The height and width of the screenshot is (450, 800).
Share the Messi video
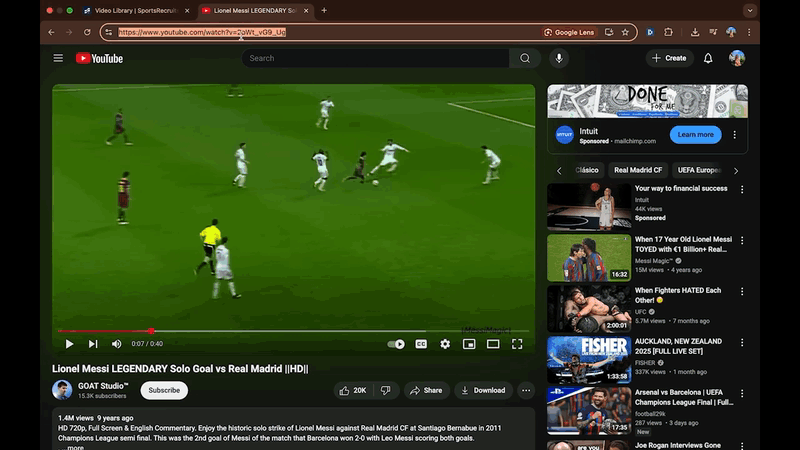pos(427,390)
